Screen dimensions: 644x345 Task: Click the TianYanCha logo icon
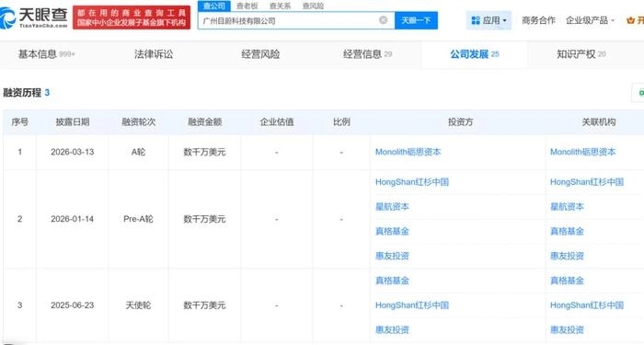point(6,17)
